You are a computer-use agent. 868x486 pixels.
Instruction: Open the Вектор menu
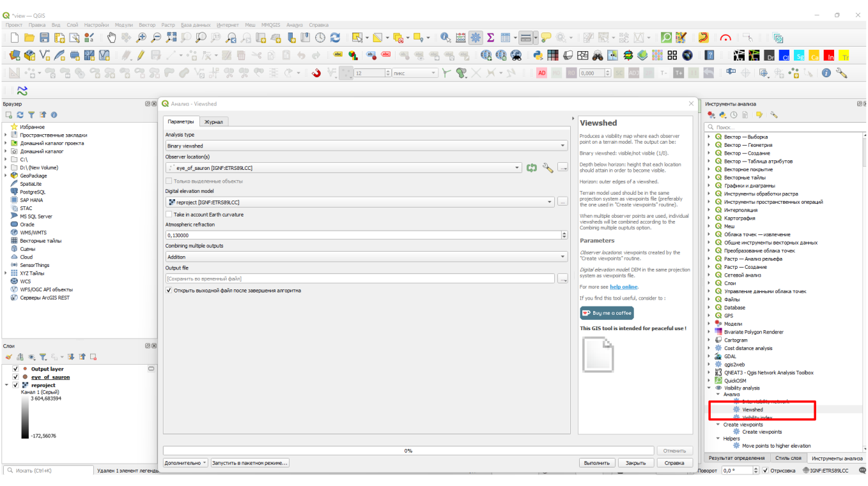(x=147, y=25)
